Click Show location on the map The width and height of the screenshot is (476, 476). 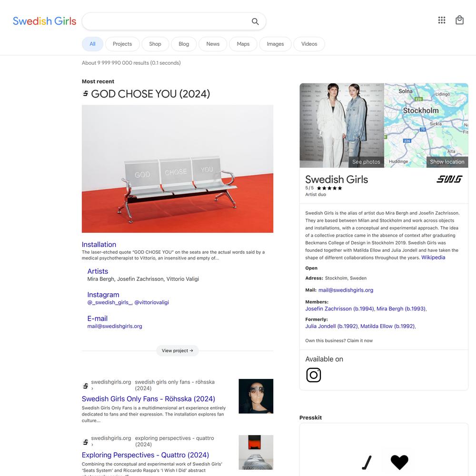click(x=447, y=162)
